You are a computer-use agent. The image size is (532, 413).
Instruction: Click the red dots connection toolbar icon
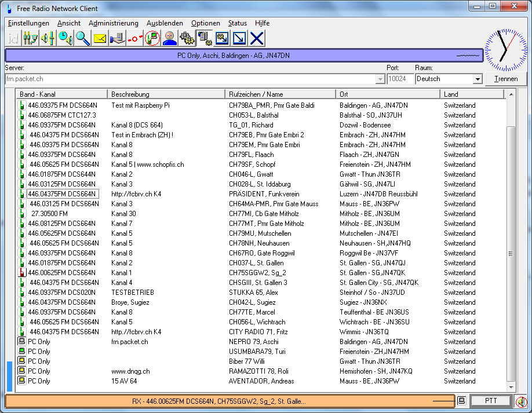(135, 38)
